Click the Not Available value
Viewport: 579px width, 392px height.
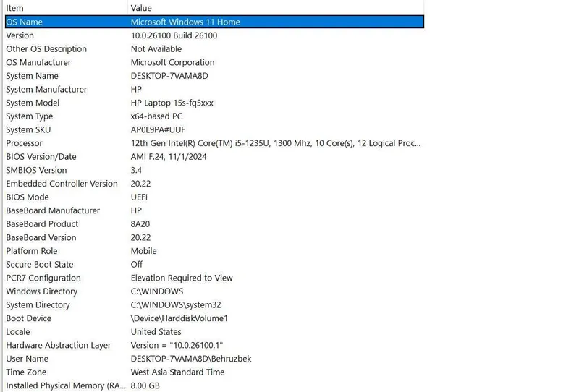156,48
